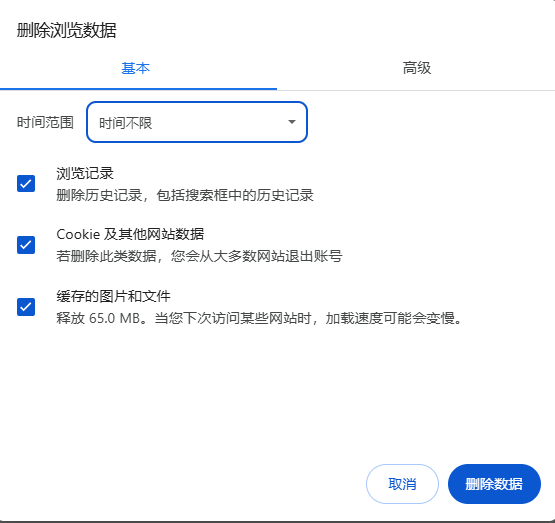Image resolution: width=555 pixels, height=523 pixels.
Task: Uncheck Cookie 及其他网站数据 checkbox
Action: pos(26,245)
